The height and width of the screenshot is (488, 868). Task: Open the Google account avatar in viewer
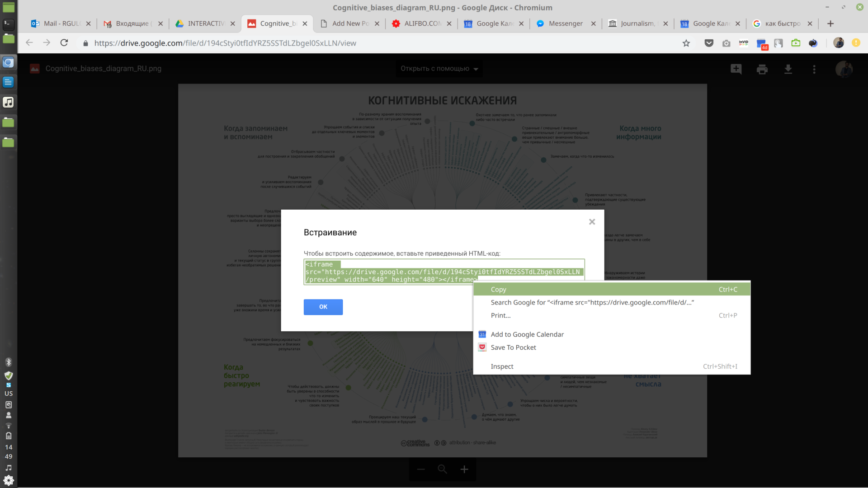click(844, 69)
